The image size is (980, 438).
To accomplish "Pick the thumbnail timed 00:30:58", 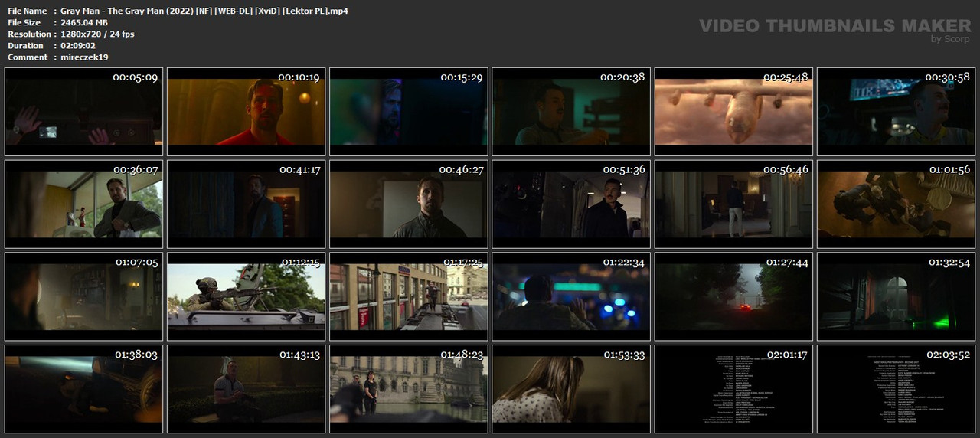I will click(x=896, y=112).
